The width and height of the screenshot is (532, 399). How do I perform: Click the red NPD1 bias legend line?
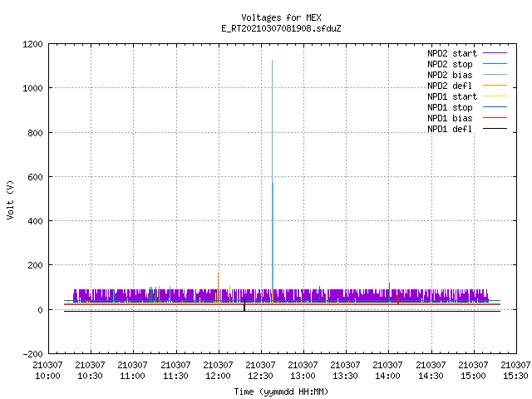pyautogui.click(x=495, y=118)
